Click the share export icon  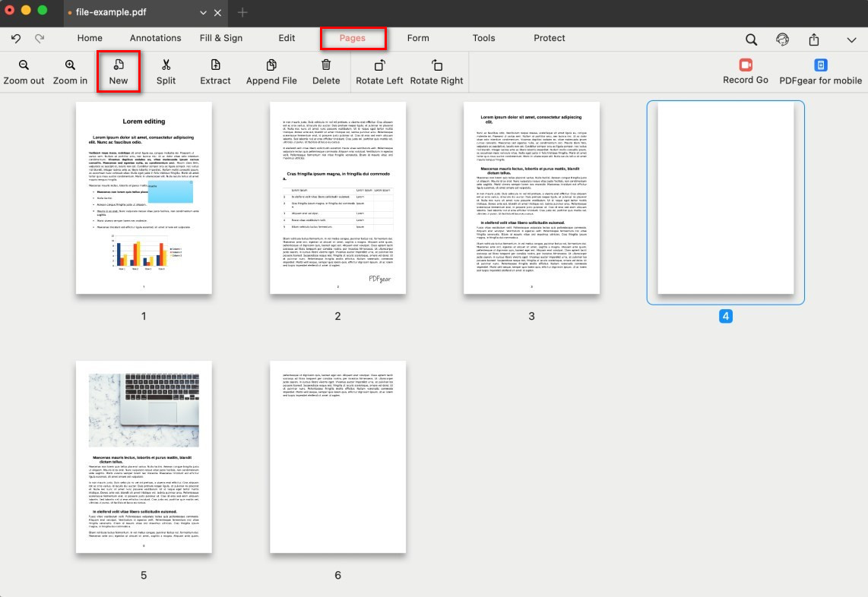click(x=814, y=39)
